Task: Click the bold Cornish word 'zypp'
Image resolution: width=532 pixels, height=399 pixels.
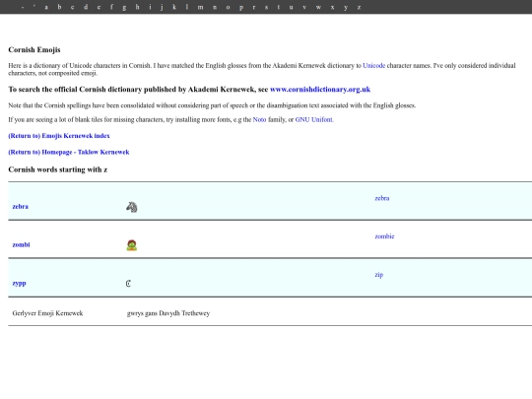Action: 20,284
